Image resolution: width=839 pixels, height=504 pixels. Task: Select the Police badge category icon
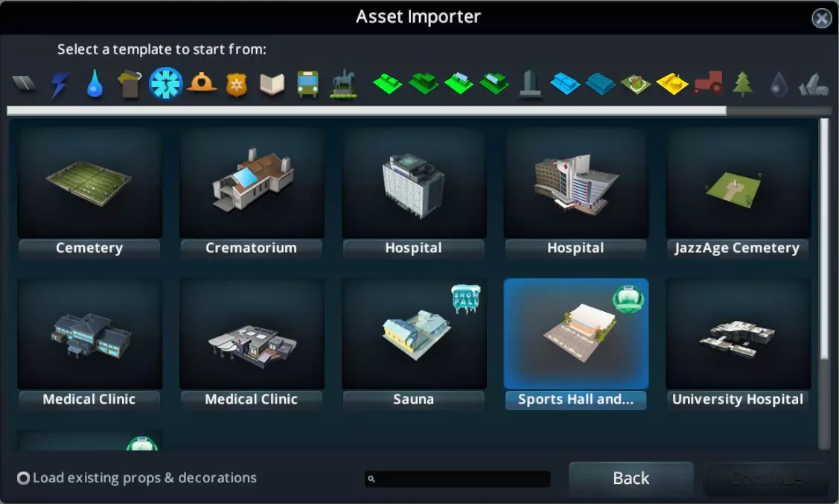point(237,85)
